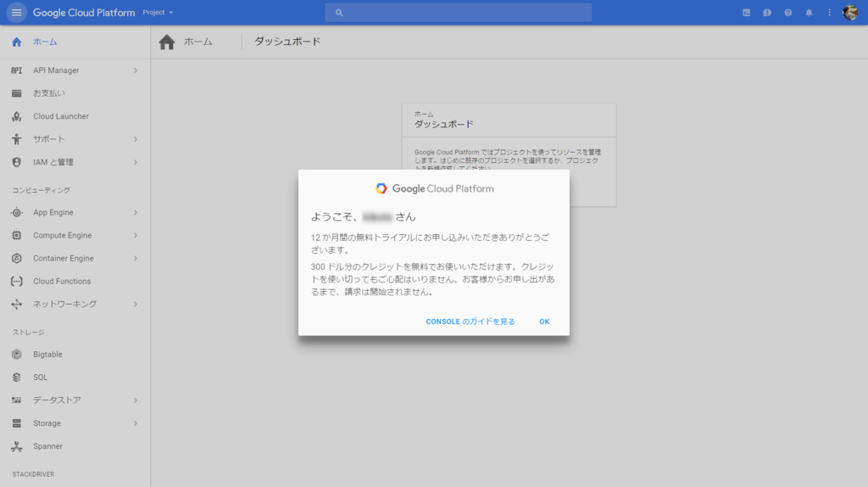Activate Cloud Shell icon in top bar
Screen dimensions: 868x487
(x=746, y=12)
